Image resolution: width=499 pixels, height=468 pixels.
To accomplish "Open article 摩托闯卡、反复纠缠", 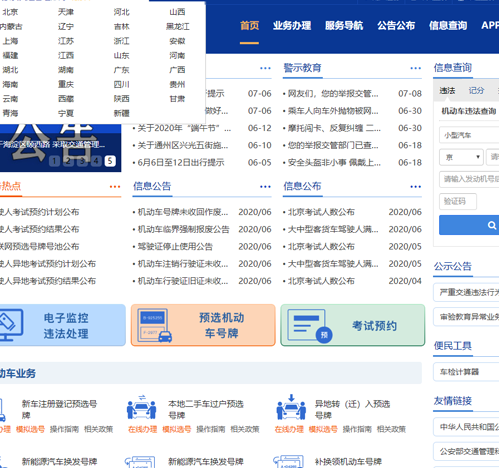I will (x=334, y=128).
